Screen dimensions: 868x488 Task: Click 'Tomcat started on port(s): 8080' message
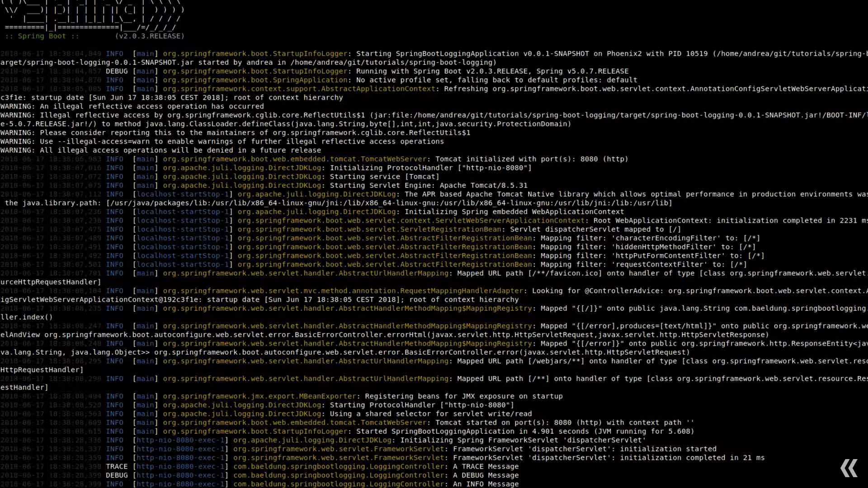coord(565,423)
